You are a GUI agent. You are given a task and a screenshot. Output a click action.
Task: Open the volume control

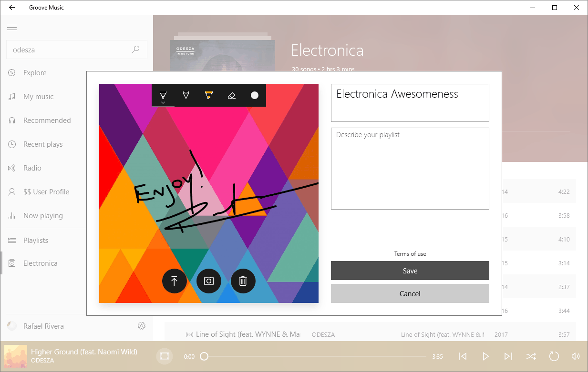click(x=576, y=356)
